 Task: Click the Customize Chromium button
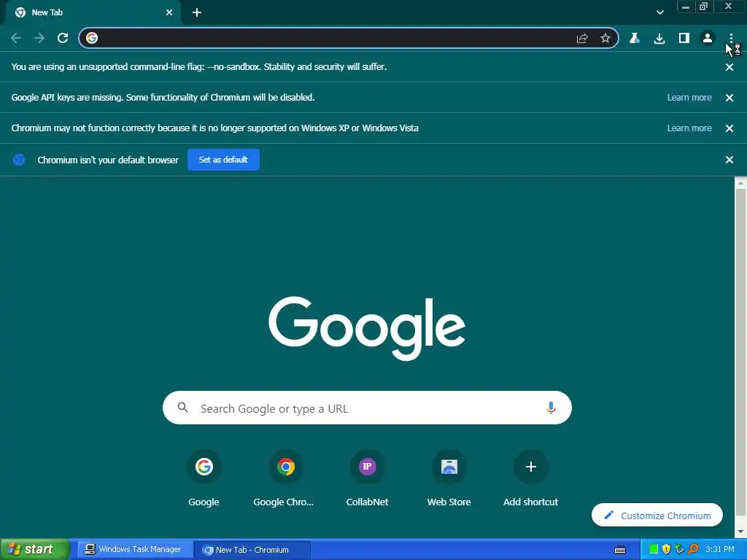click(657, 516)
